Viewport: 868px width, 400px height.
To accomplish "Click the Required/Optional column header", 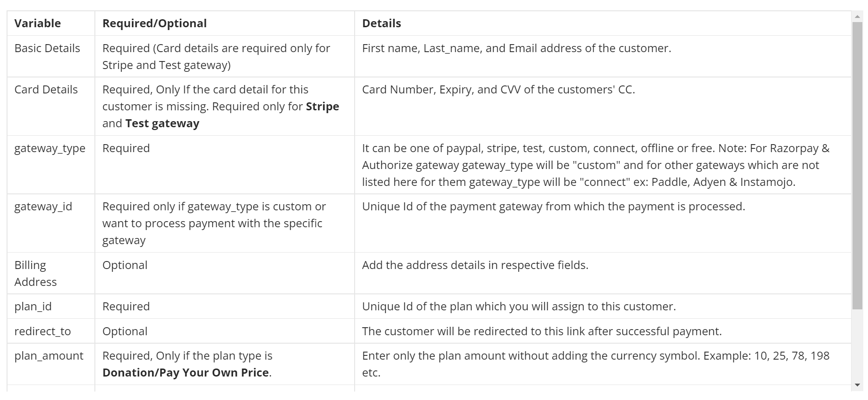I will coord(155,23).
